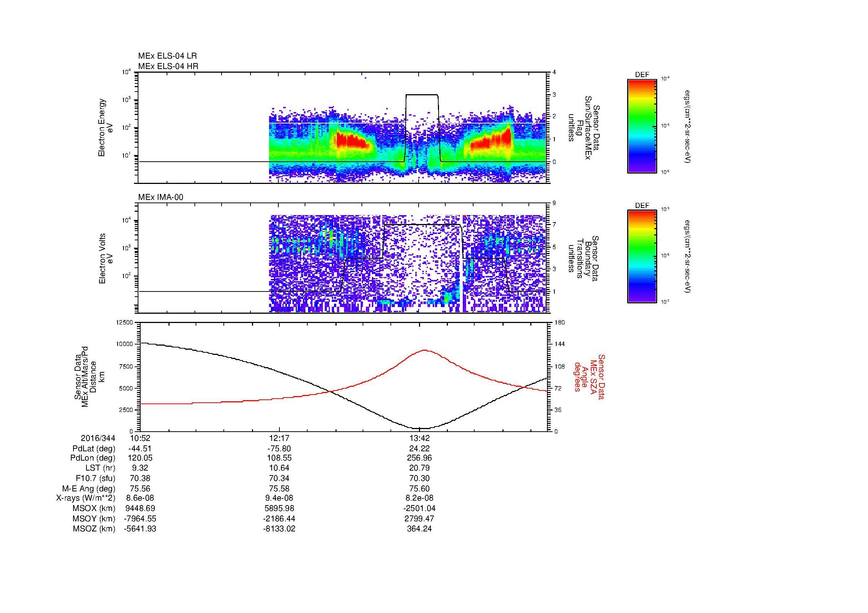Click MSOZ value '-5641.93'
The width and height of the screenshot is (868, 613).
click(x=140, y=529)
